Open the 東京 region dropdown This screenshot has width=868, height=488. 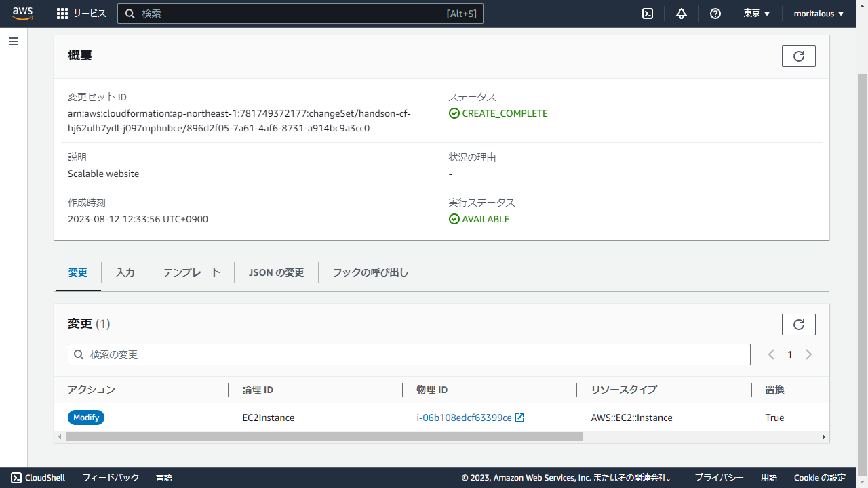pyautogui.click(x=756, y=14)
